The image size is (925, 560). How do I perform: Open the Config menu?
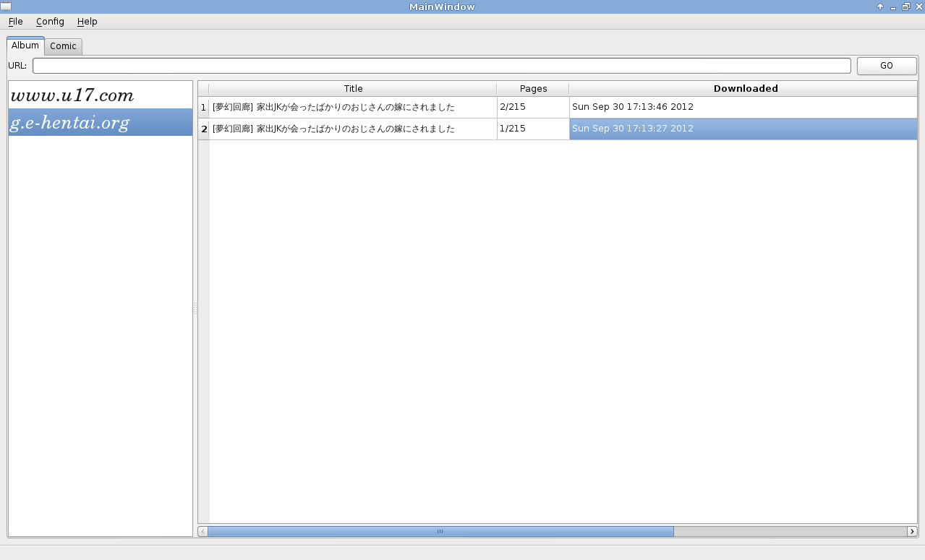(x=50, y=22)
